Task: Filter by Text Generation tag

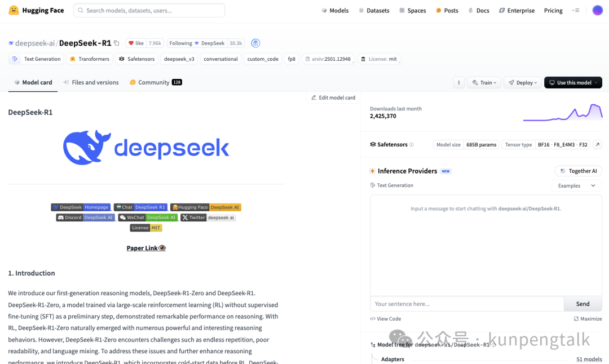Action: pos(36,59)
